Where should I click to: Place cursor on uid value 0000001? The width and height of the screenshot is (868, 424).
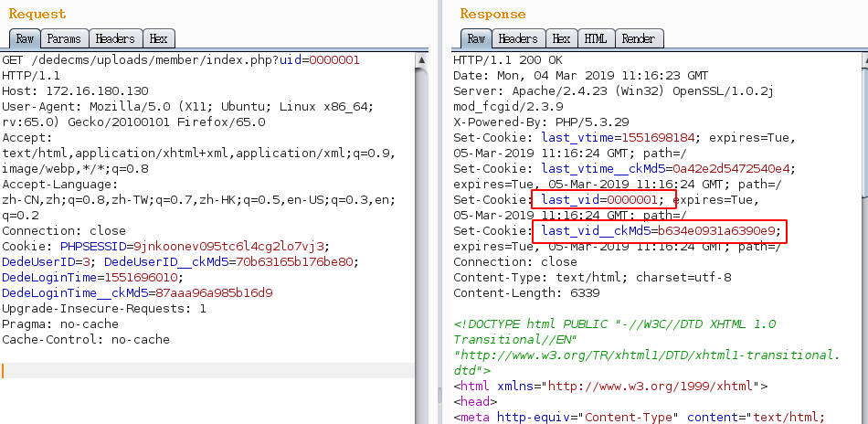333,59
